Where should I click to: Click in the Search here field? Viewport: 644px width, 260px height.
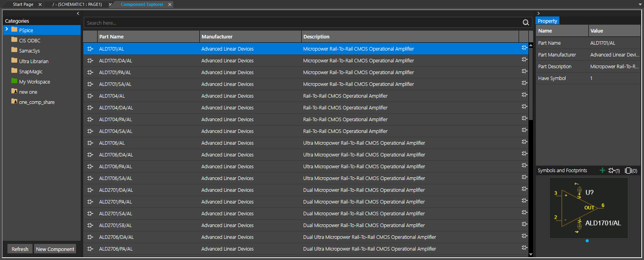pyautogui.click(x=303, y=23)
